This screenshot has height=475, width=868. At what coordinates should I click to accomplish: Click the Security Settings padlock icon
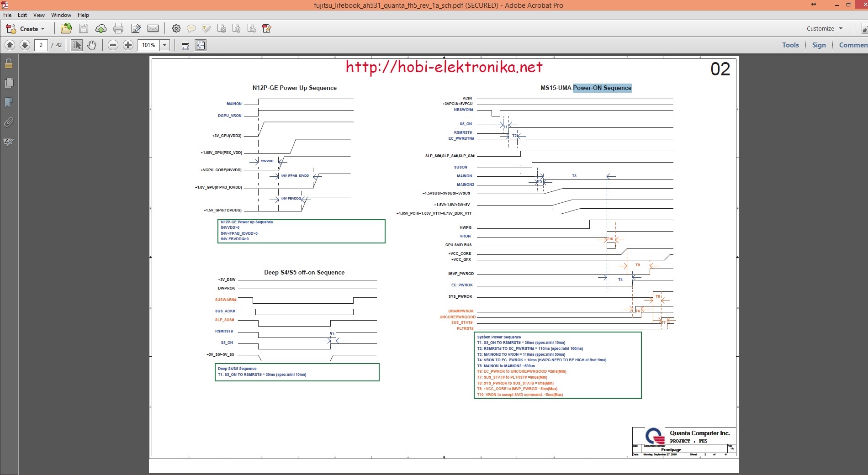click(8, 63)
